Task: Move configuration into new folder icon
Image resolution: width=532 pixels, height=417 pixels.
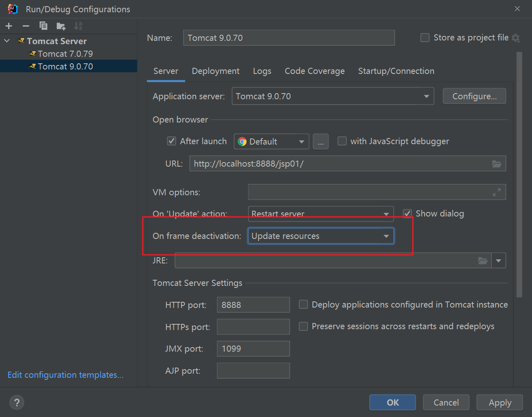Action: [x=61, y=26]
